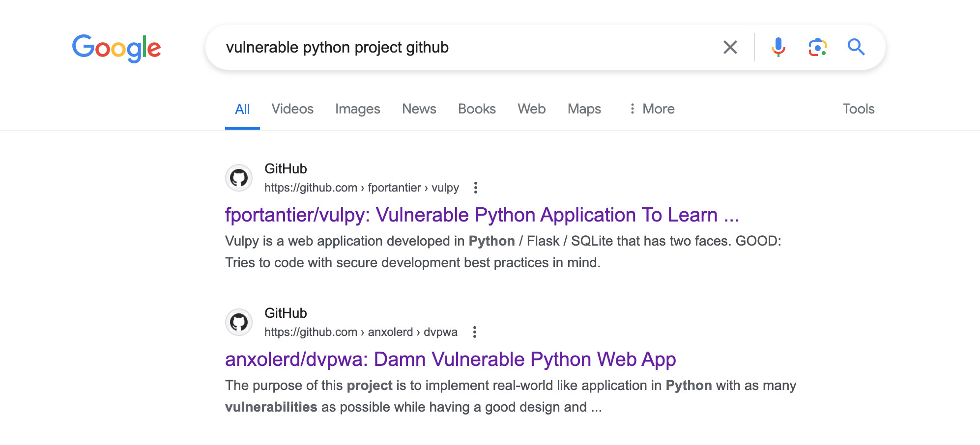The height and width of the screenshot is (445, 980).
Task: Open options menu for vulpy result
Action: point(475,188)
